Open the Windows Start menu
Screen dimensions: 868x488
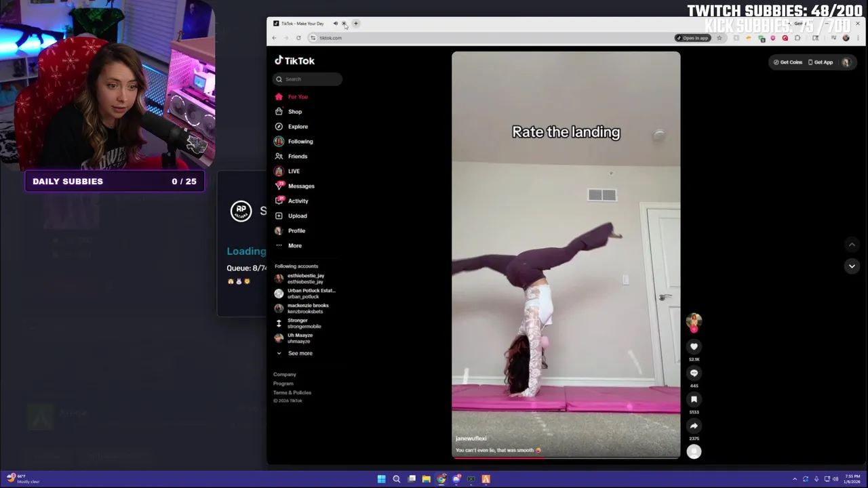(x=381, y=479)
